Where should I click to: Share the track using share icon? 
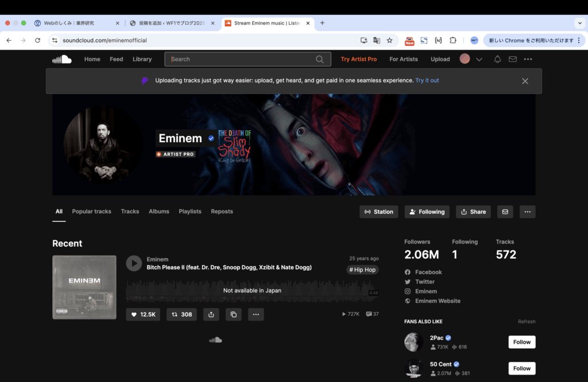[211, 314]
